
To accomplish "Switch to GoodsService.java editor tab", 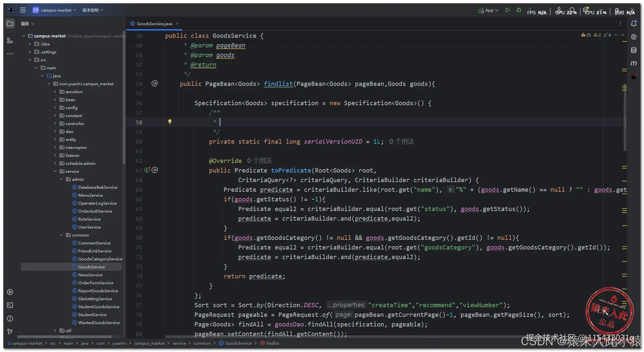I will pyautogui.click(x=154, y=24).
